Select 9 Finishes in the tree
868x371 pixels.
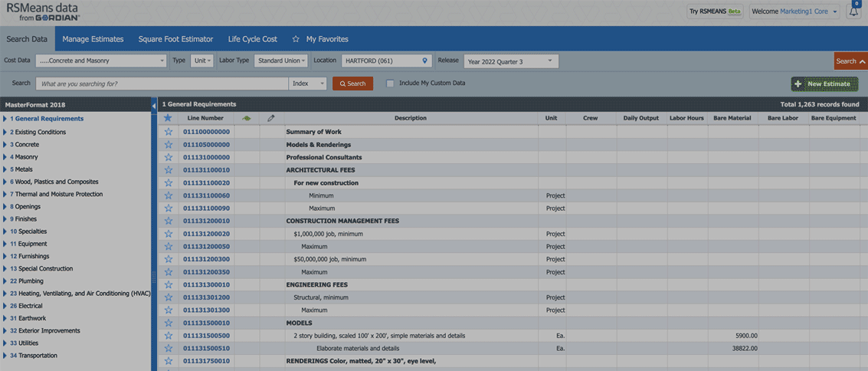tap(23, 219)
